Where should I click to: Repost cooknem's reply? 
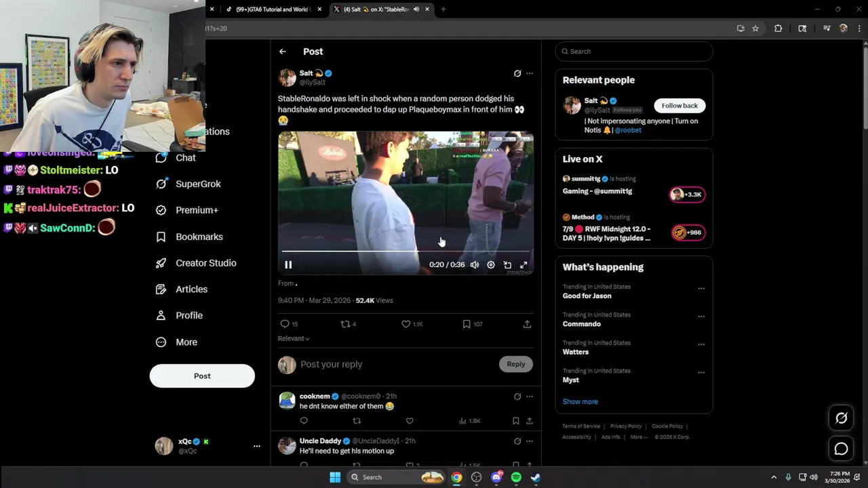point(357,421)
